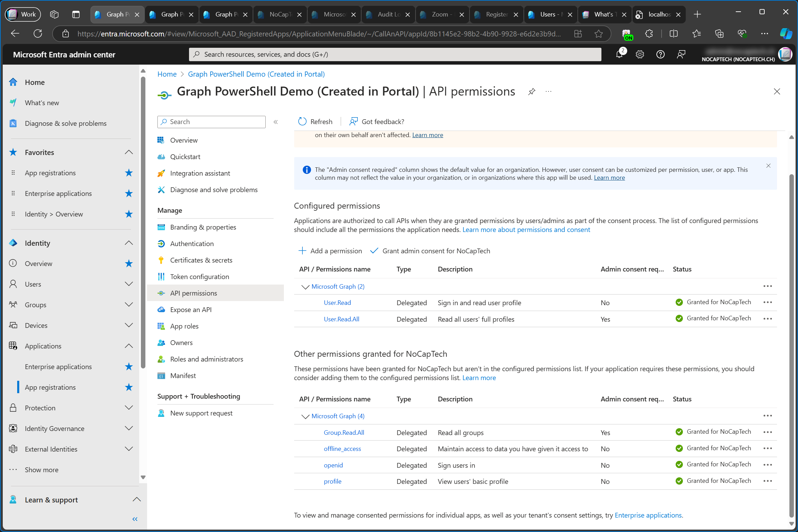Screen dimensions: 798x532
Task: Open more options for profile row
Action: 767,481
